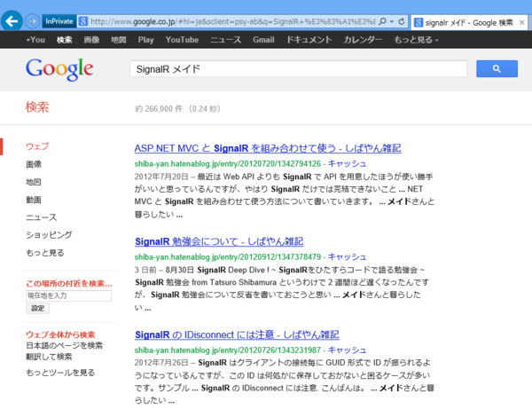Click the red 検索 heading

tap(37, 107)
